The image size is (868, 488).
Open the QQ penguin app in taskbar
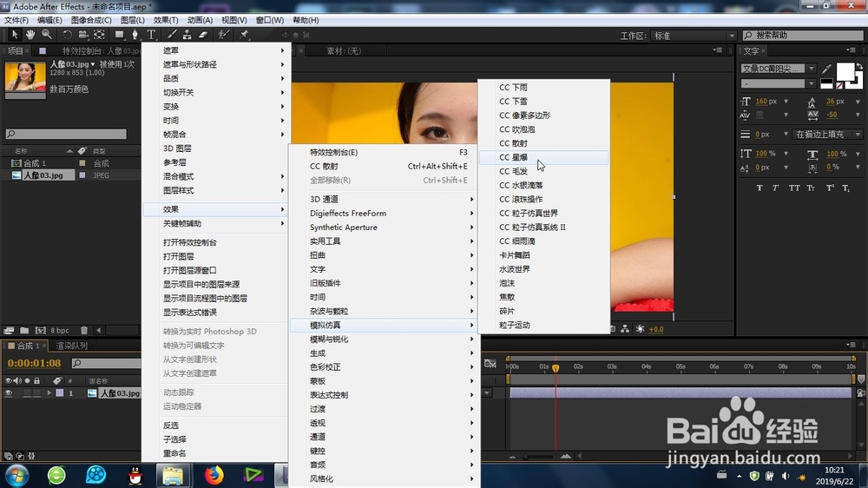coord(135,475)
